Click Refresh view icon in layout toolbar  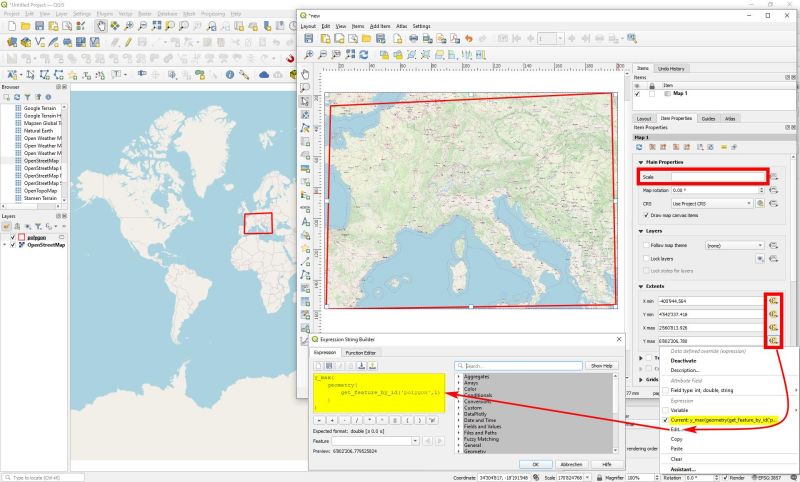tap(364, 55)
